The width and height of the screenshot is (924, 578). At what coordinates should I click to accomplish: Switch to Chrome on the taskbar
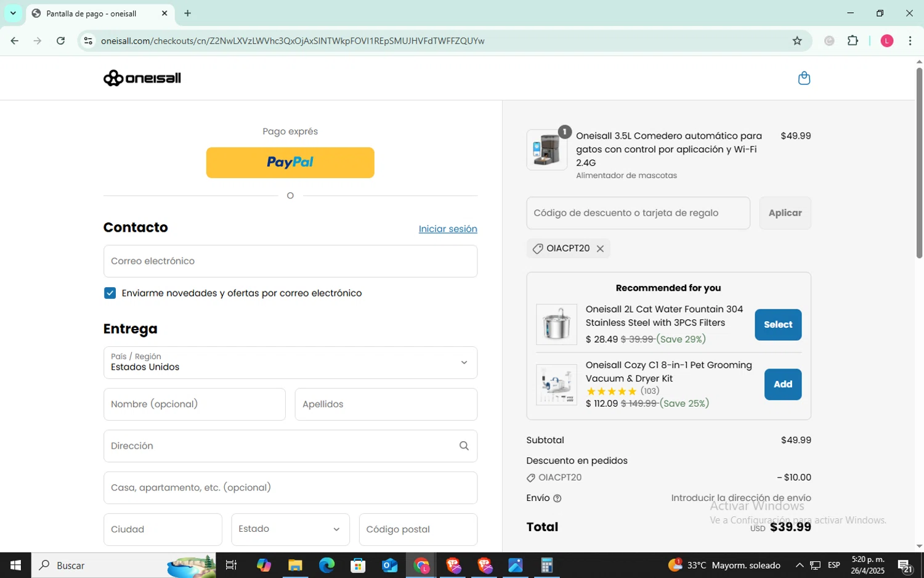click(421, 565)
